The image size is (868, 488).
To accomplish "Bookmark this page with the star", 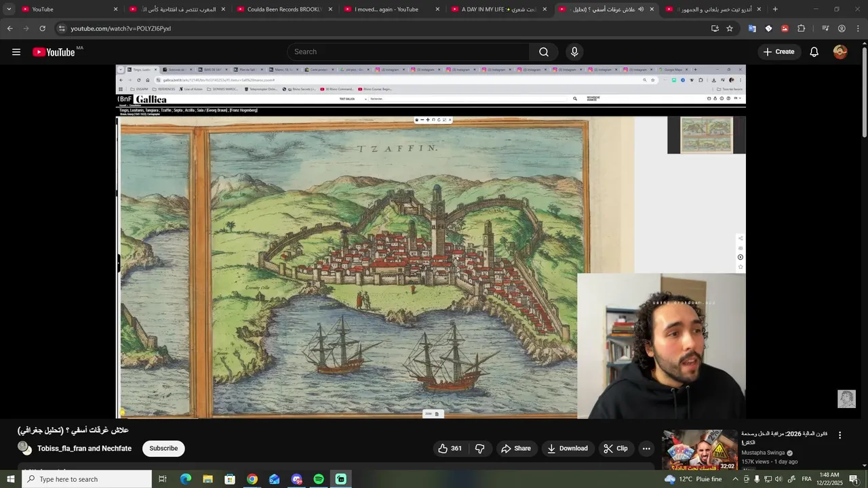I will click(730, 28).
